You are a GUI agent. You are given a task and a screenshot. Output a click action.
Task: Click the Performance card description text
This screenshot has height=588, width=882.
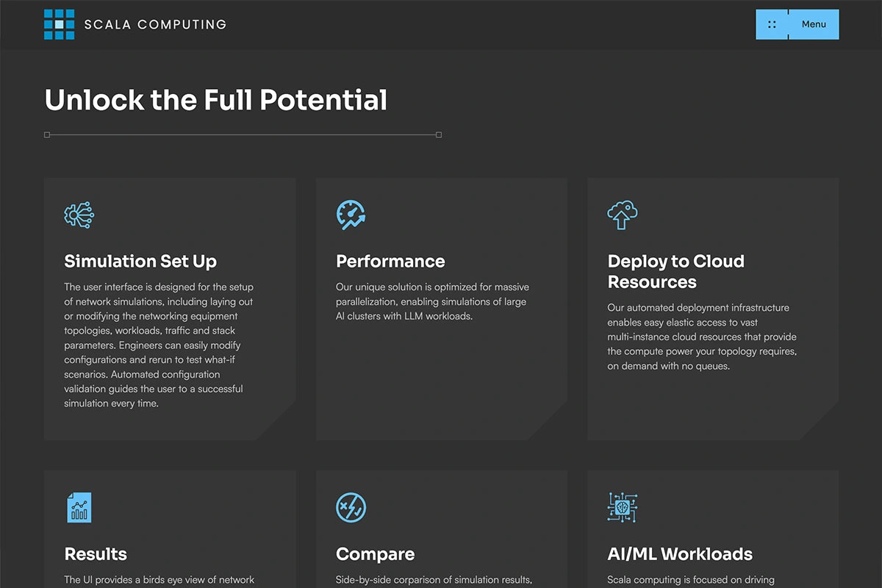tap(432, 301)
